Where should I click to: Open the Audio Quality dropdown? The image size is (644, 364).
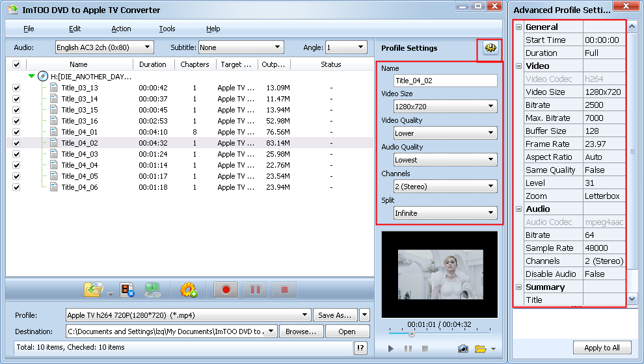[445, 160]
